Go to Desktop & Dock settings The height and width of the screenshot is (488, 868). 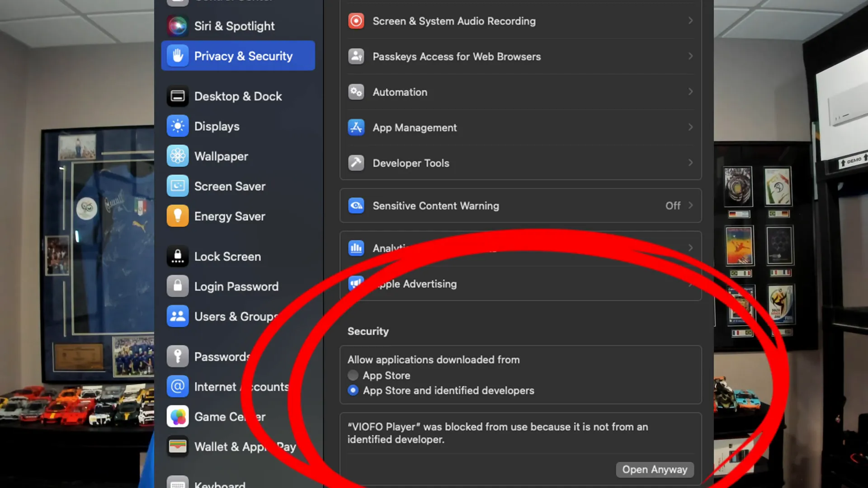pos(238,96)
